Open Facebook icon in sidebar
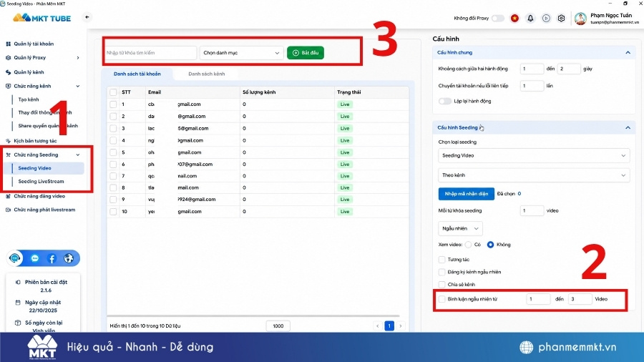Screen dimensions: 644x362 pos(52,258)
